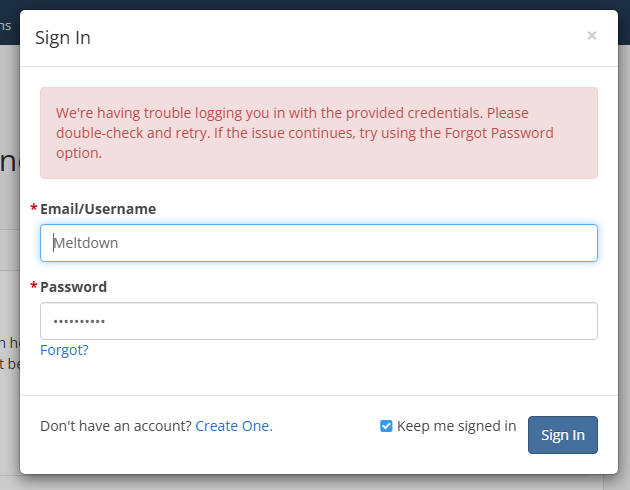
Task: Select the red credentials error alert box
Action: tap(319, 133)
